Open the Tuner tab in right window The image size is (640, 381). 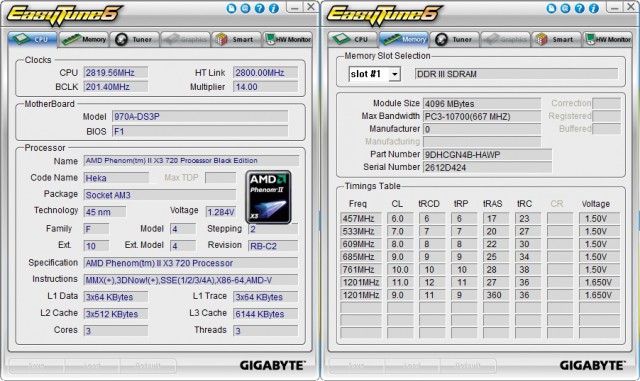454,40
